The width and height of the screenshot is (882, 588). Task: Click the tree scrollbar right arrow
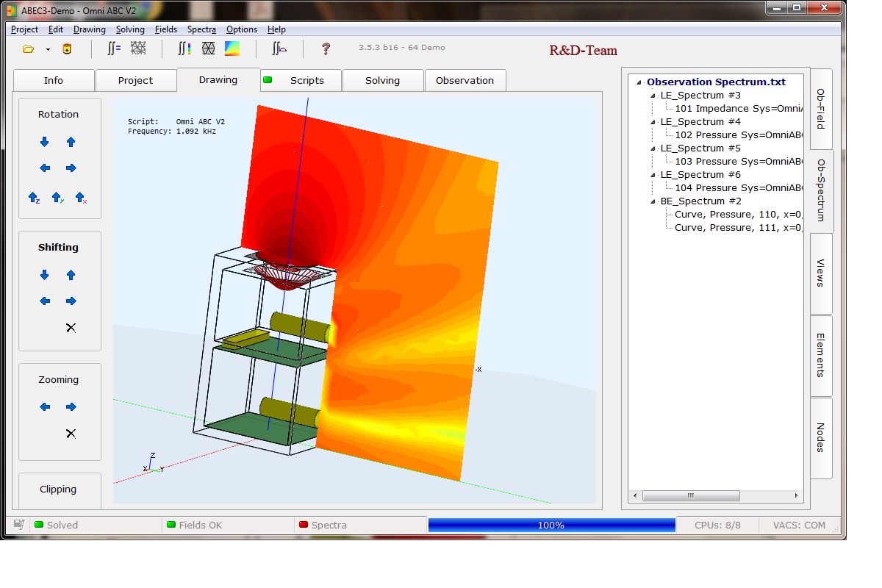pyautogui.click(x=797, y=496)
